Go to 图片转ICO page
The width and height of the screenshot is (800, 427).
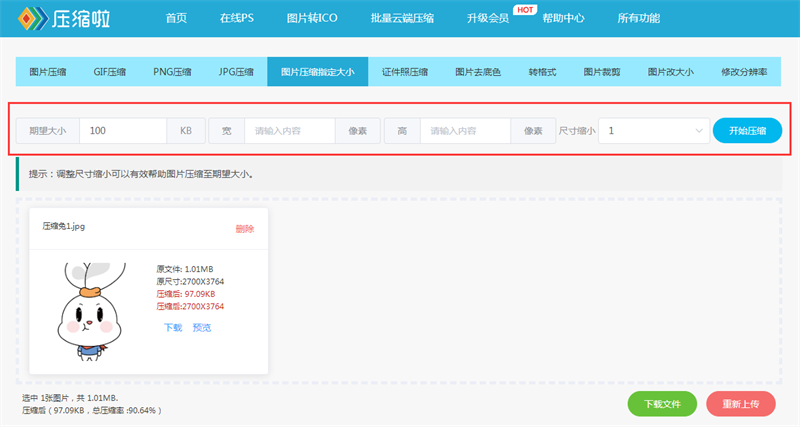coord(312,18)
